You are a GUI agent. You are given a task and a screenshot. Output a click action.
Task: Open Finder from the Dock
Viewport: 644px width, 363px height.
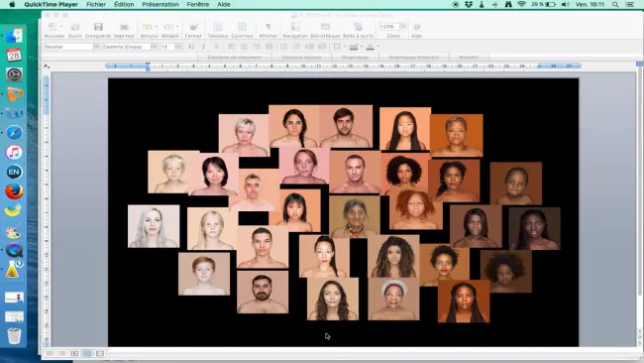pos(14,36)
